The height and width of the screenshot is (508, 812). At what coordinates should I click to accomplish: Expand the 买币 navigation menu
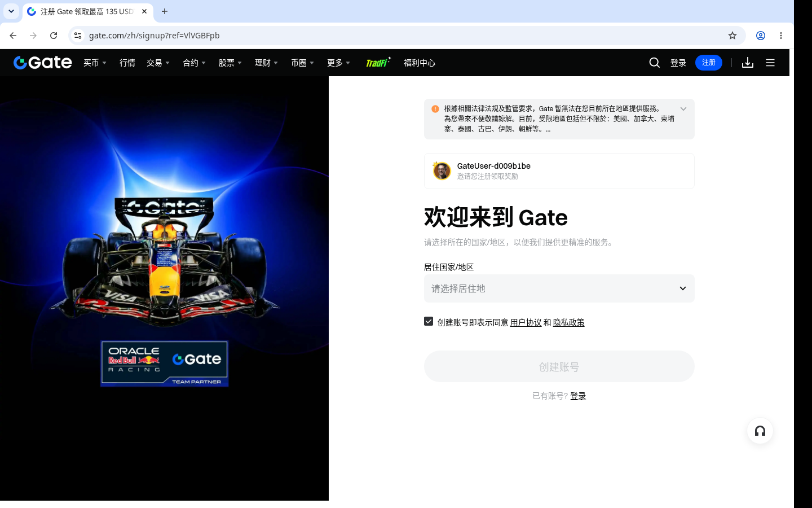95,63
